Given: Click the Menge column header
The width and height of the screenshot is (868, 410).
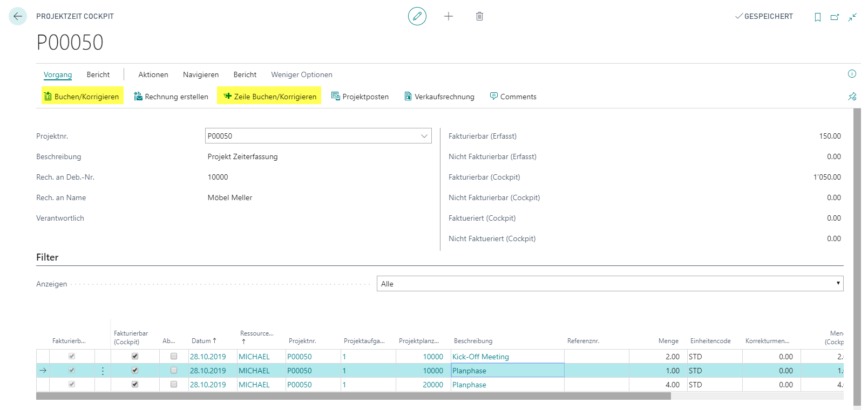Looking at the screenshot, I should tap(668, 341).
